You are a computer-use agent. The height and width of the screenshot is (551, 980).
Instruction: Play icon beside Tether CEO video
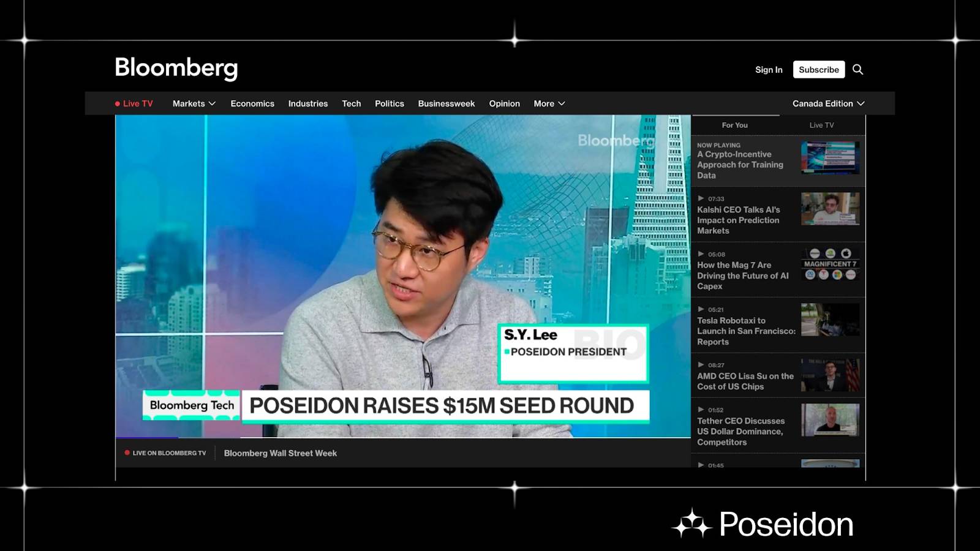point(701,410)
